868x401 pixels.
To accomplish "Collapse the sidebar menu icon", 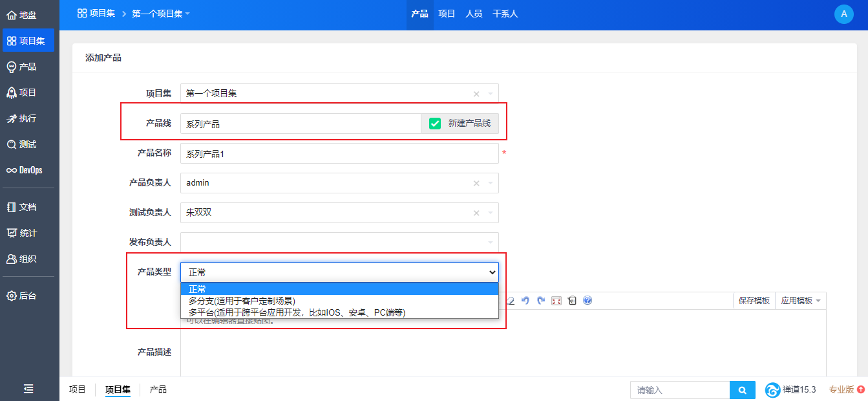I will tap(28, 389).
